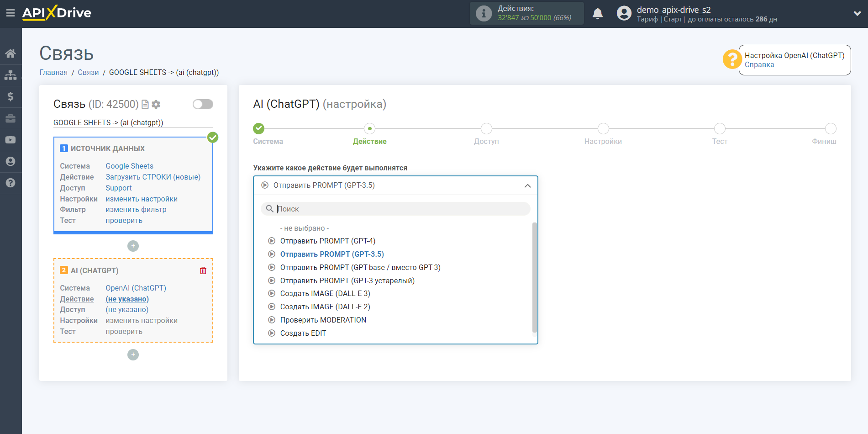Choose Отправить PROMPT (GPT-4)
This screenshot has width=868, height=434.
coord(327,241)
